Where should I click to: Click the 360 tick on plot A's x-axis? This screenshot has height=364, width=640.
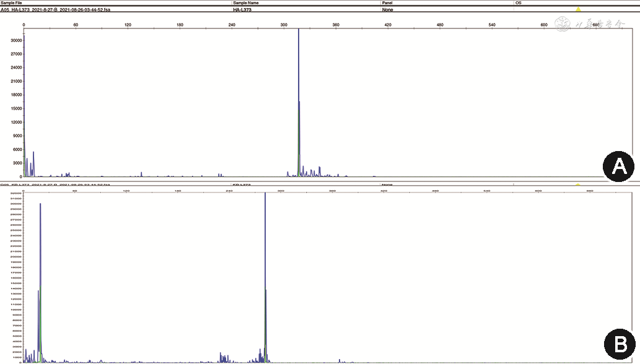(336, 25)
